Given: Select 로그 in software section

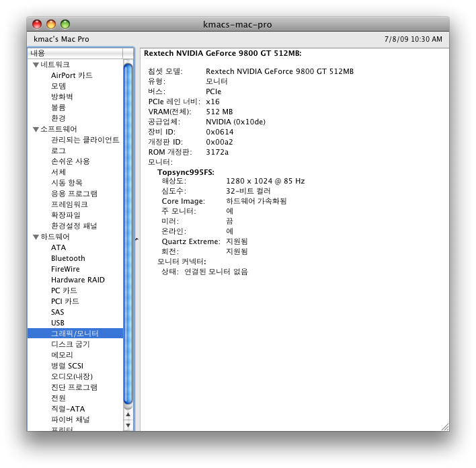Looking at the screenshot, I should tap(58, 151).
